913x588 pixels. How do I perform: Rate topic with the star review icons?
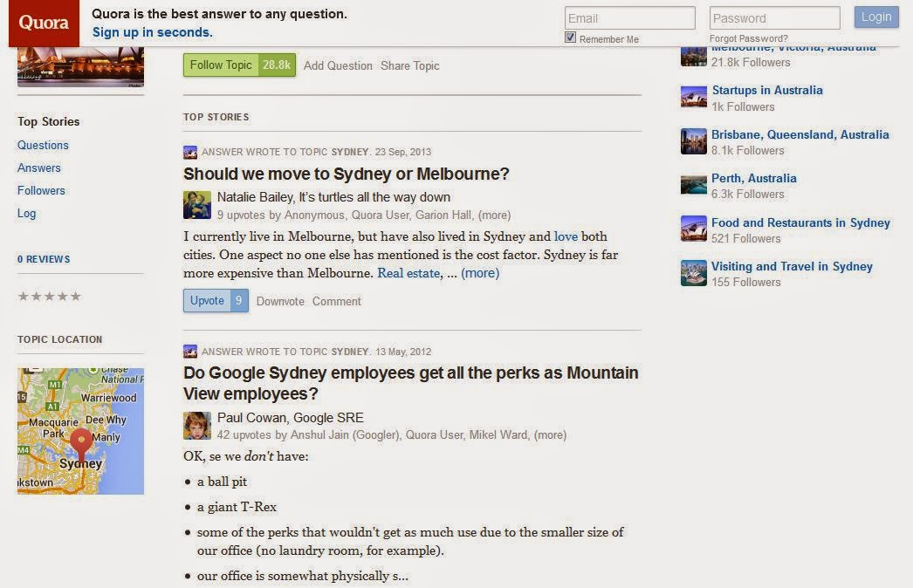[50, 297]
